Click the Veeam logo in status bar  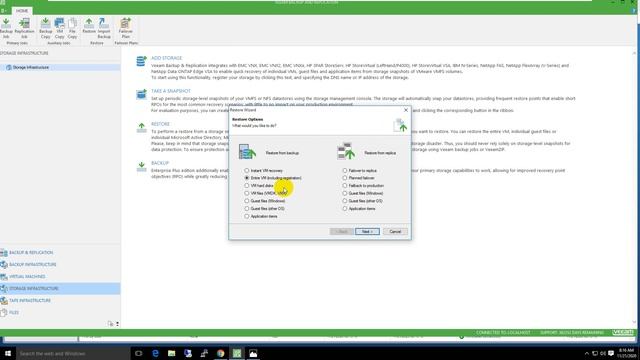point(623,332)
